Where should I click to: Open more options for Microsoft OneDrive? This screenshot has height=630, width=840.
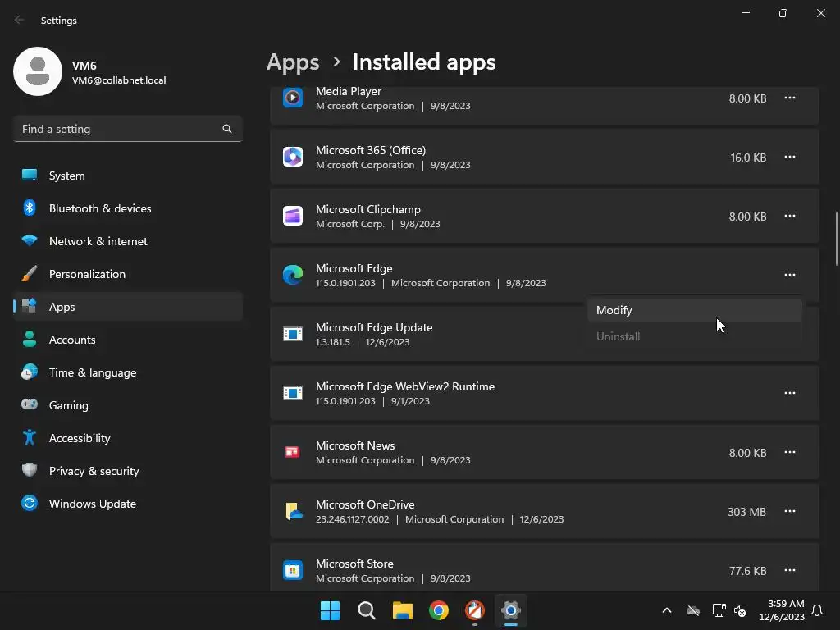pyautogui.click(x=789, y=511)
